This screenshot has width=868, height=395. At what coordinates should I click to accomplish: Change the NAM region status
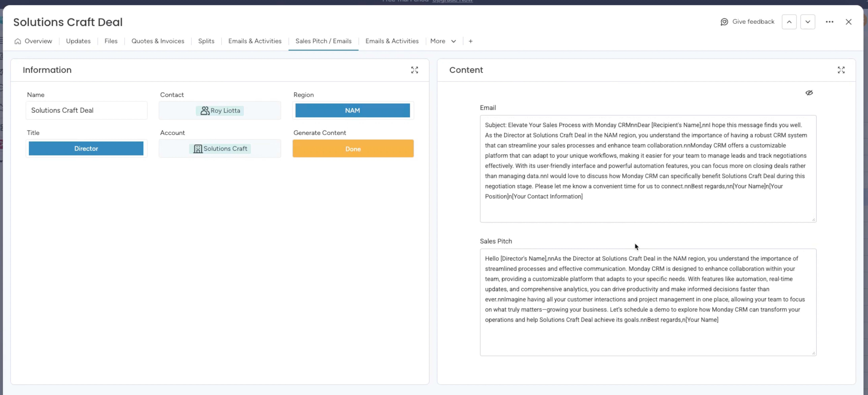click(353, 110)
